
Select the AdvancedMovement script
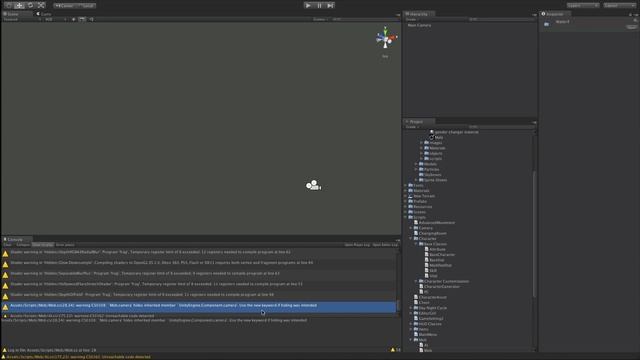point(436,222)
